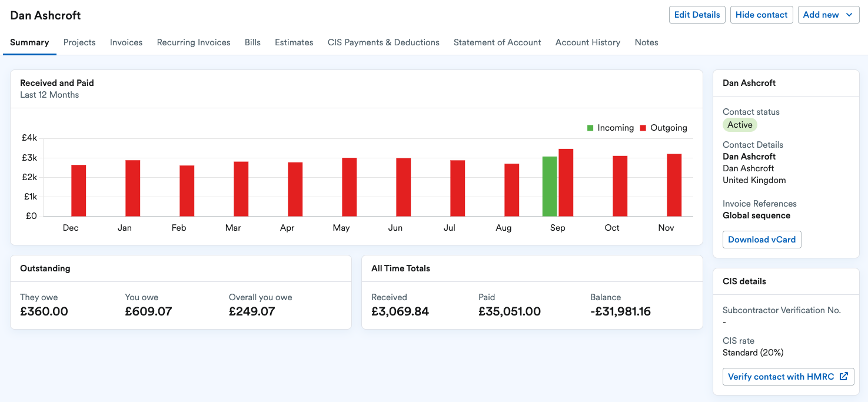Open the Estimates tab
Screen dimensions: 868x402
tap(294, 42)
